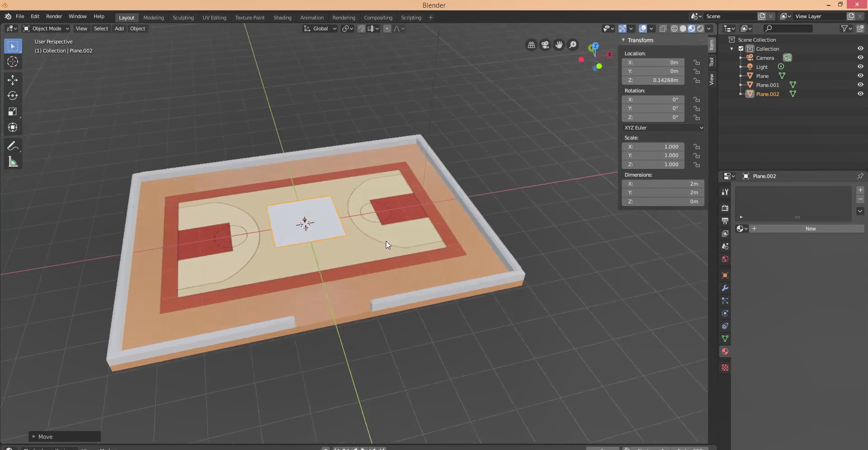
Task: Toggle lock on Scale Y
Action: pyautogui.click(x=697, y=155)
